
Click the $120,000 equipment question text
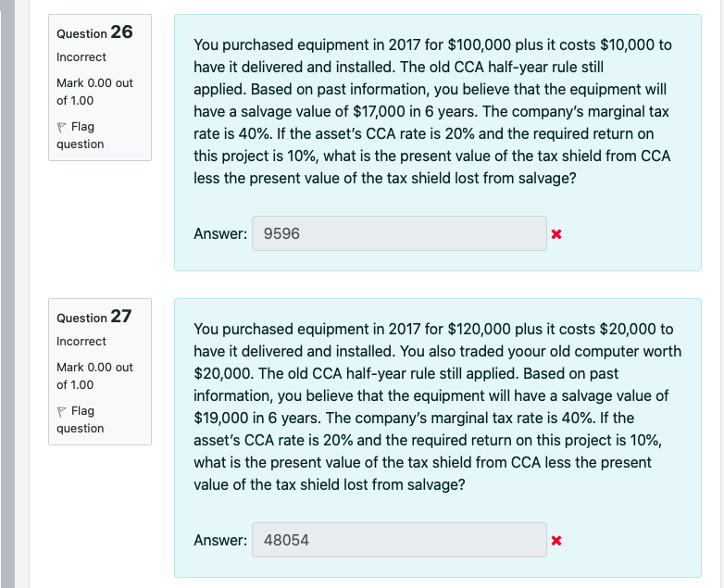tap(432, 407)
